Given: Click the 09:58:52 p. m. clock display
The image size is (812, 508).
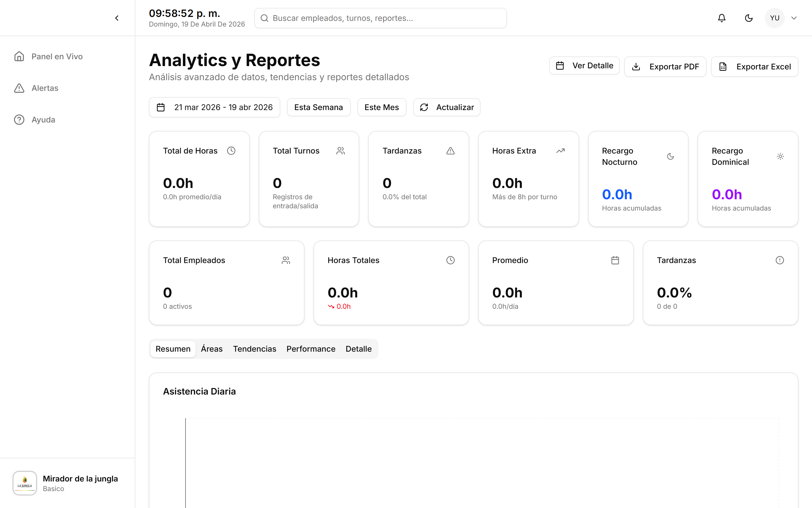Looking at the screenshot, I should pos(184,14).
